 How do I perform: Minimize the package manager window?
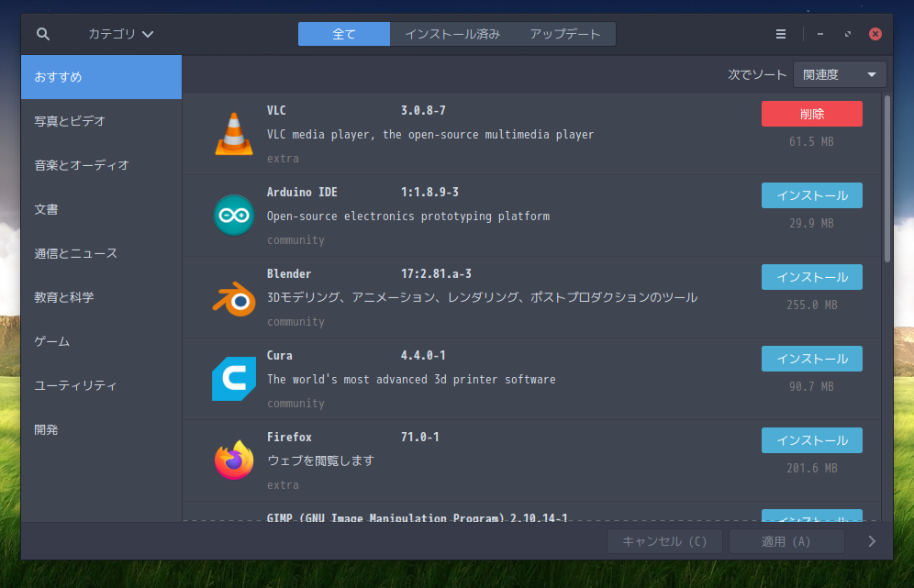(820, 34)
